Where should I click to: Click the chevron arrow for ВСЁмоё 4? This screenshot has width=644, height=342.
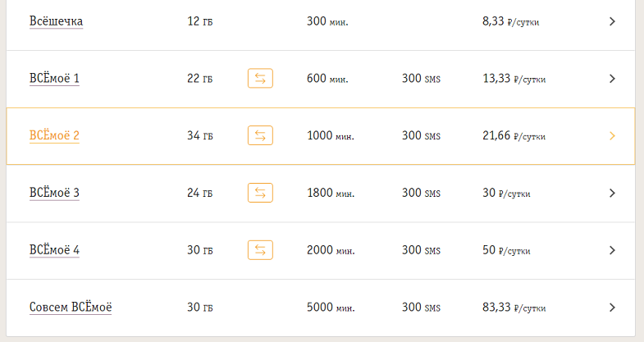click(612, 250)
